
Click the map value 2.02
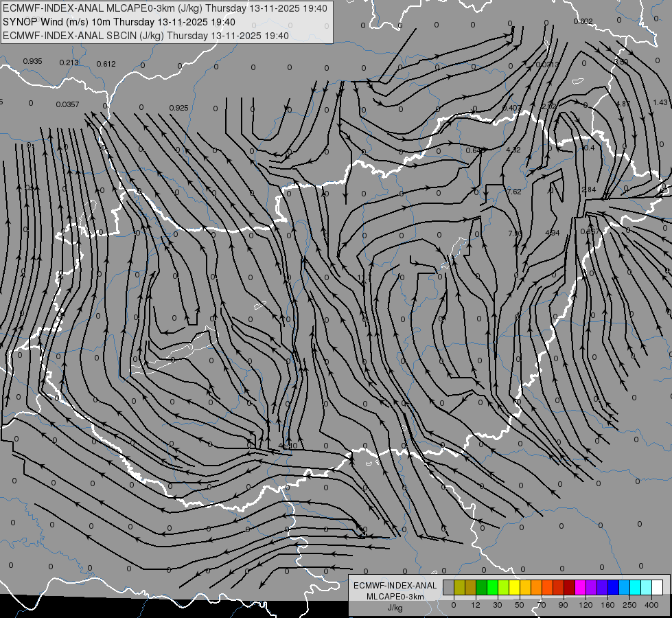549,106
